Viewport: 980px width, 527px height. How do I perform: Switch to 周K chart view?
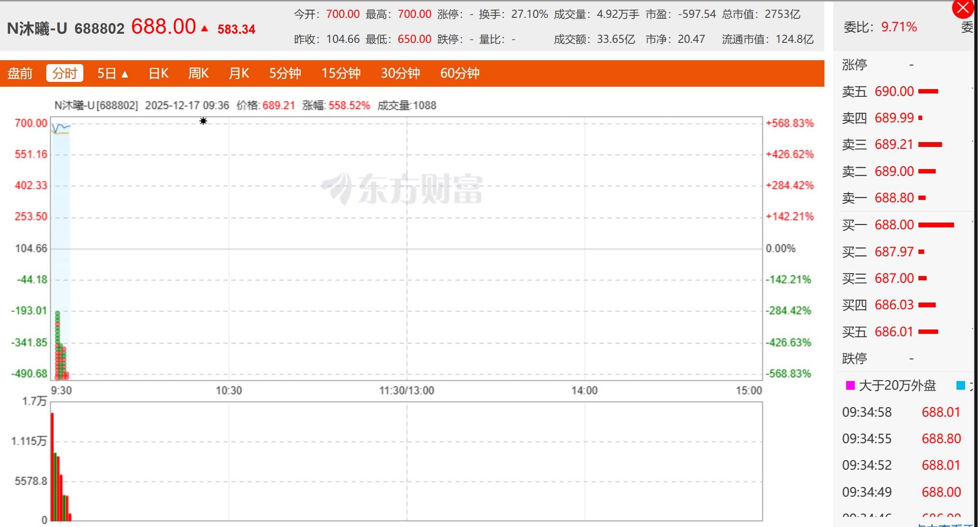[x=198, y=73]
